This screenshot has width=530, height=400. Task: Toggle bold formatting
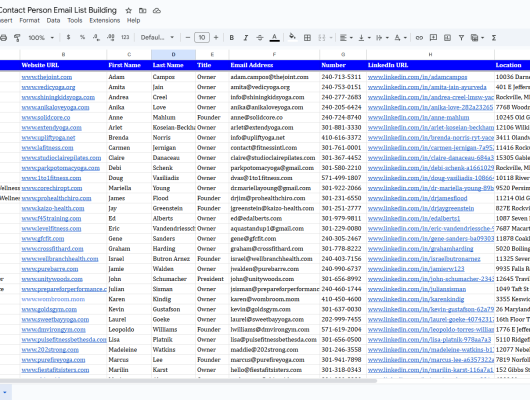(232, 38)
